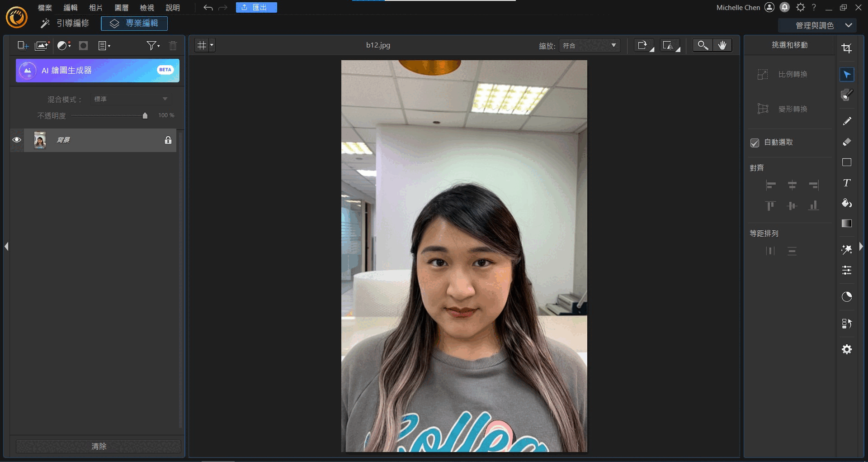Hide the 背景 layer with the eye icon

[x=17, y=140]
